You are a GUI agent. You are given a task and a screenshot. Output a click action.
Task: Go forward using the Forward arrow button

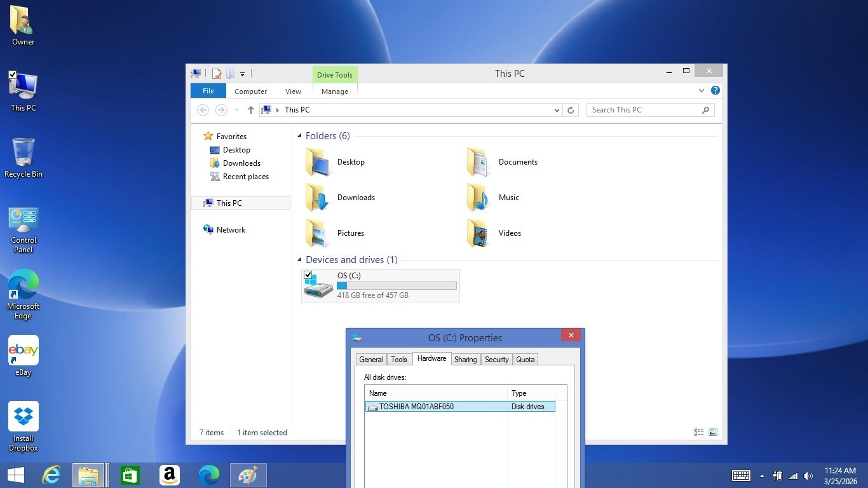(x=221, y=110)
